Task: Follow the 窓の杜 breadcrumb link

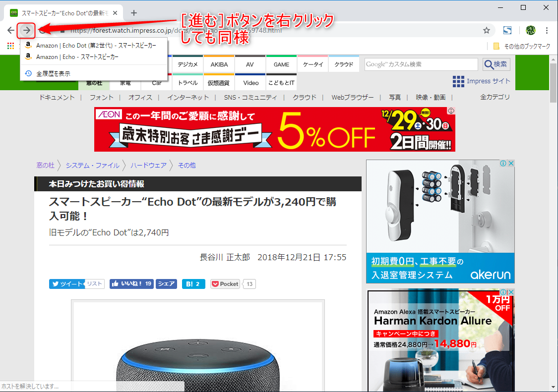Action: (46, 165)
